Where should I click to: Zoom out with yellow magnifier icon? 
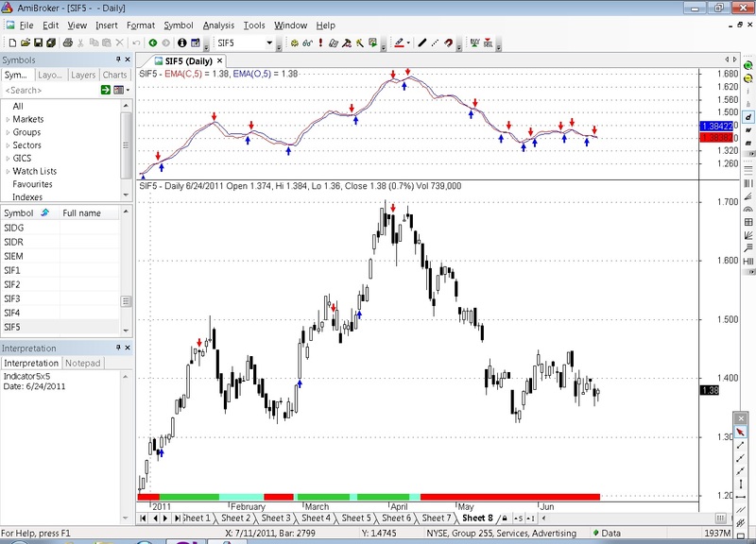coord(747,78)
